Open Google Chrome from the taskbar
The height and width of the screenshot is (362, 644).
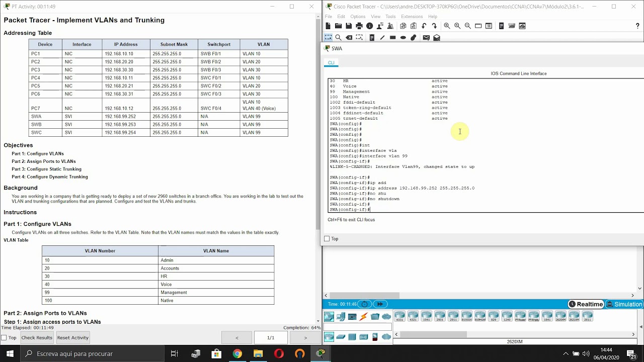(237, 353)
